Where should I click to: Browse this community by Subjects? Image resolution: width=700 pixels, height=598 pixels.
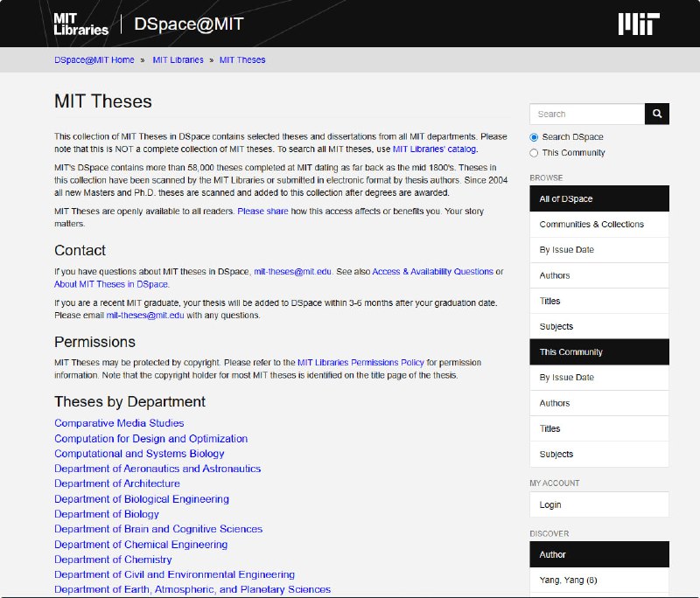[556, 455]
